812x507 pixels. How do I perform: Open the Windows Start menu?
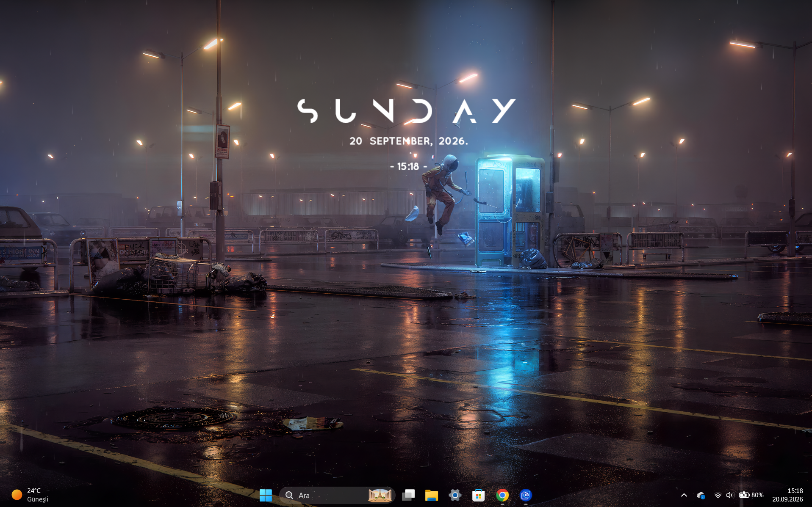(x=266, y=495)
